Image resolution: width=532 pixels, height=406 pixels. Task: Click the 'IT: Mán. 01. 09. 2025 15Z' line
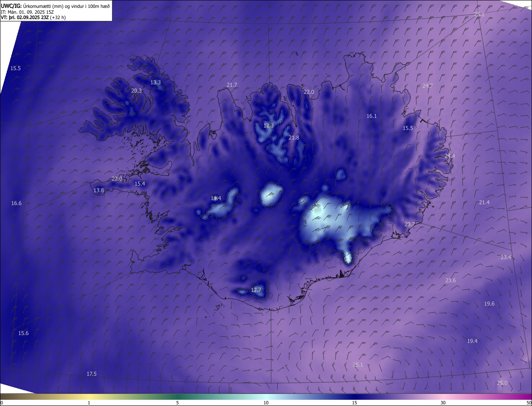point(27,12)
